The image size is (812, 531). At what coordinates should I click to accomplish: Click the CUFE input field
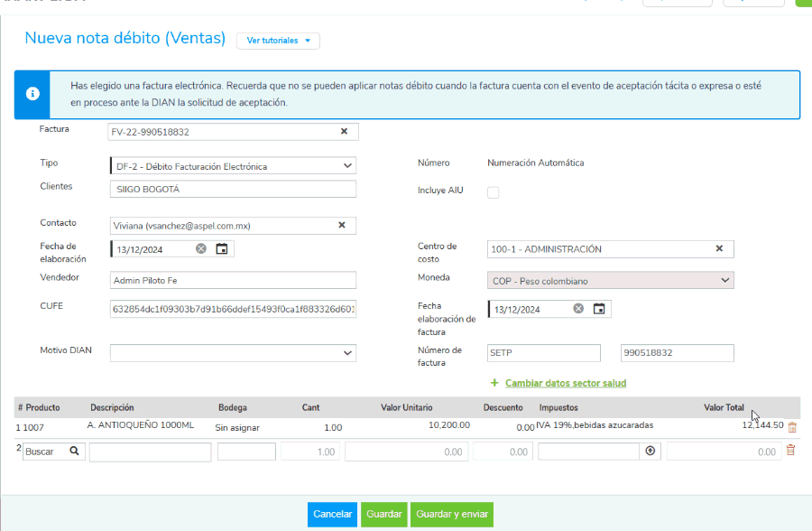233,309
